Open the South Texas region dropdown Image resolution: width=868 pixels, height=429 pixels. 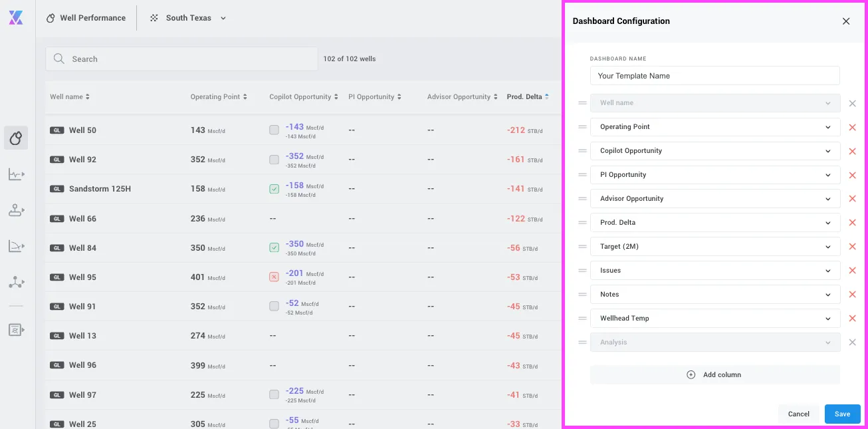point(188,18)
